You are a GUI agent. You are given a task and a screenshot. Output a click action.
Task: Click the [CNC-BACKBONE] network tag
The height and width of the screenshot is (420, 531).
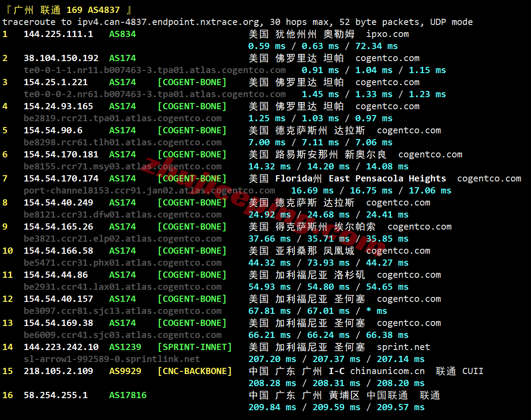tap(194, 371)
